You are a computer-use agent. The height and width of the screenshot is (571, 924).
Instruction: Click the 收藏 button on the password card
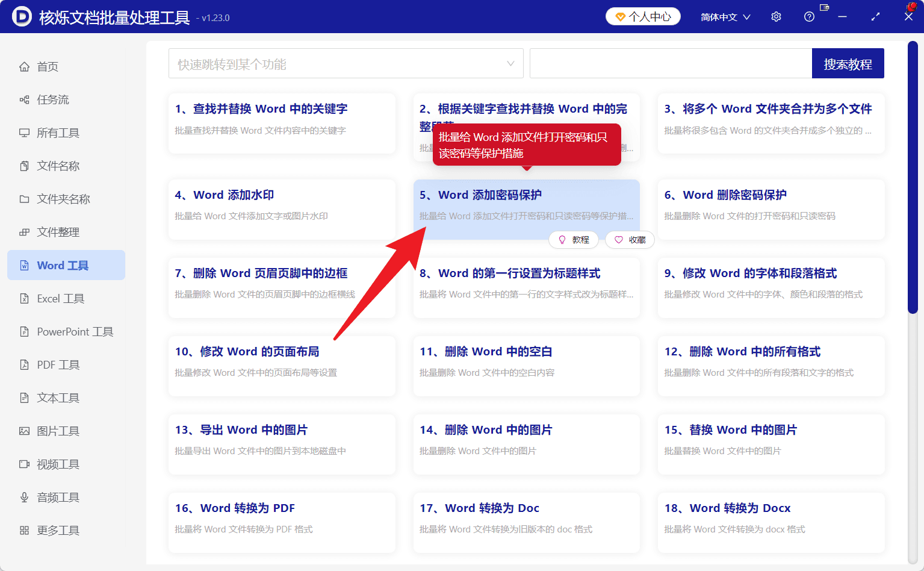(x=630, y=240)
